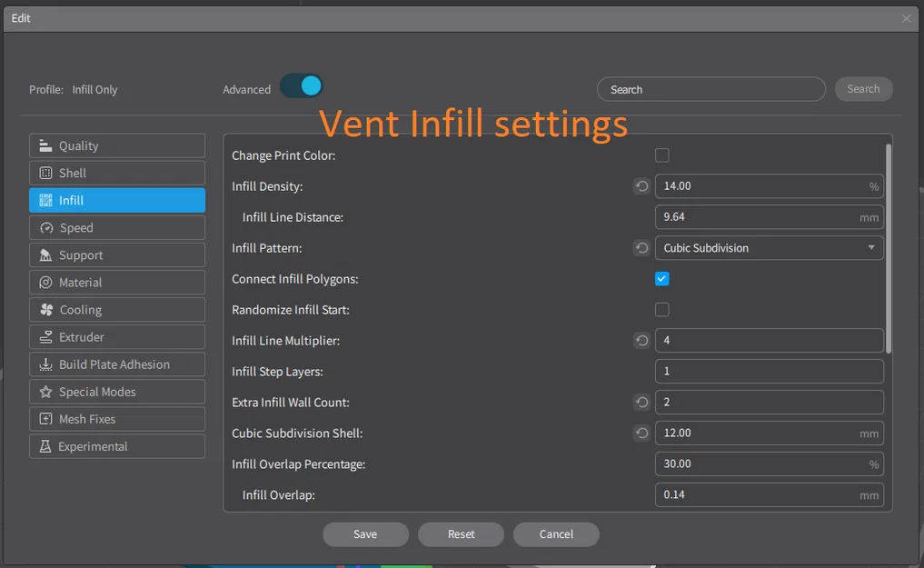Revert Cubic Subdivision Shell value
924x568 pixels.
click(641, 433)
